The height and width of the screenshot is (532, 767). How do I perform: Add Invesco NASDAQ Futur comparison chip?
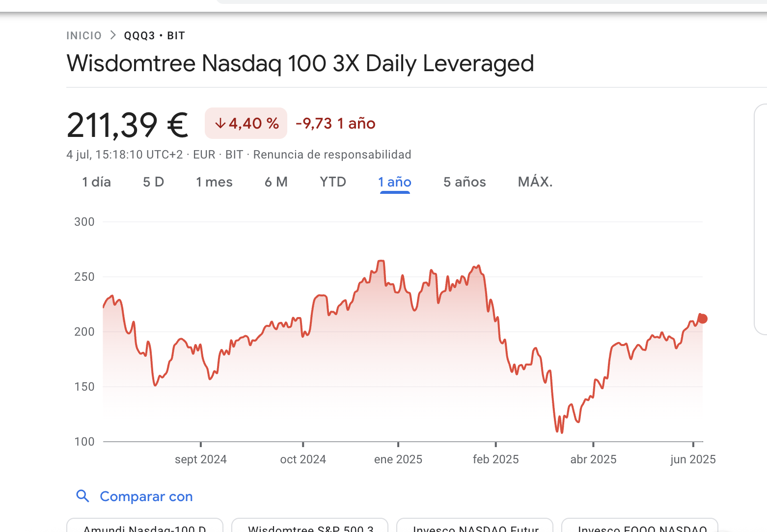click(475, 526)
